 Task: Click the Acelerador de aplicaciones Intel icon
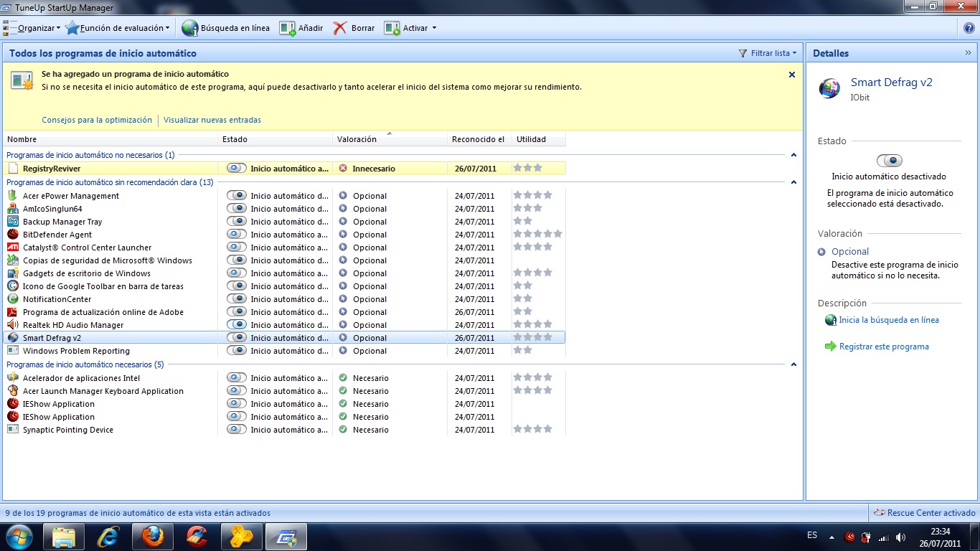pyautogui.click(x=12, y=378)
